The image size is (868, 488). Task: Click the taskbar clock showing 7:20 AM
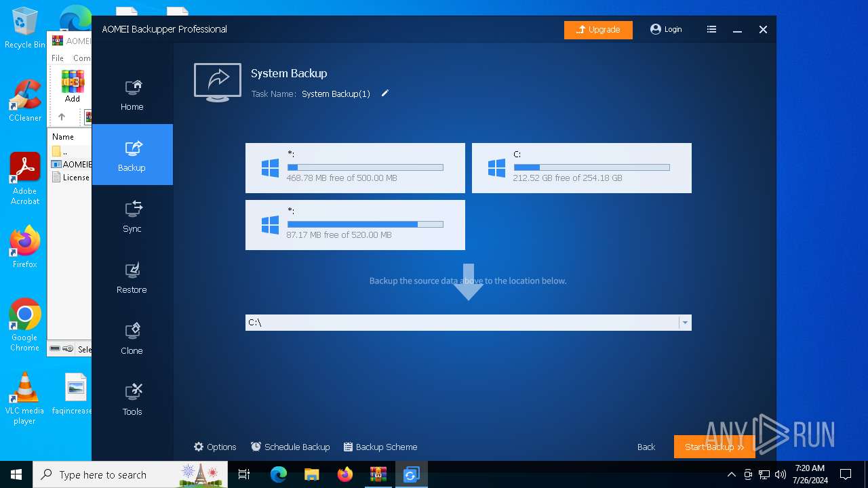(x=810, y=474)
